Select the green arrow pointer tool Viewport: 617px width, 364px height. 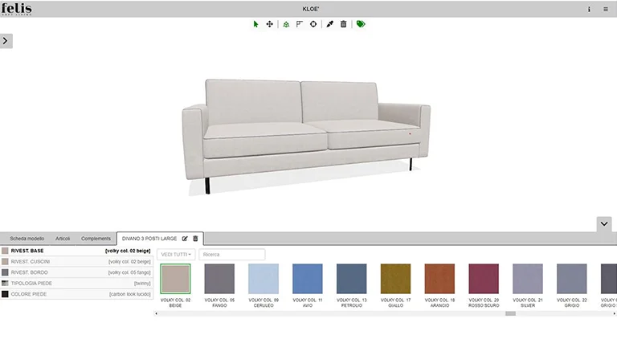coord(255,24)
